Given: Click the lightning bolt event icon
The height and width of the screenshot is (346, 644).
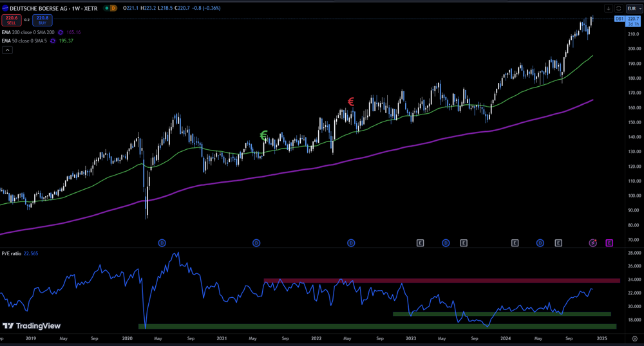Looking at the screenshot, I should pos(593,242).
